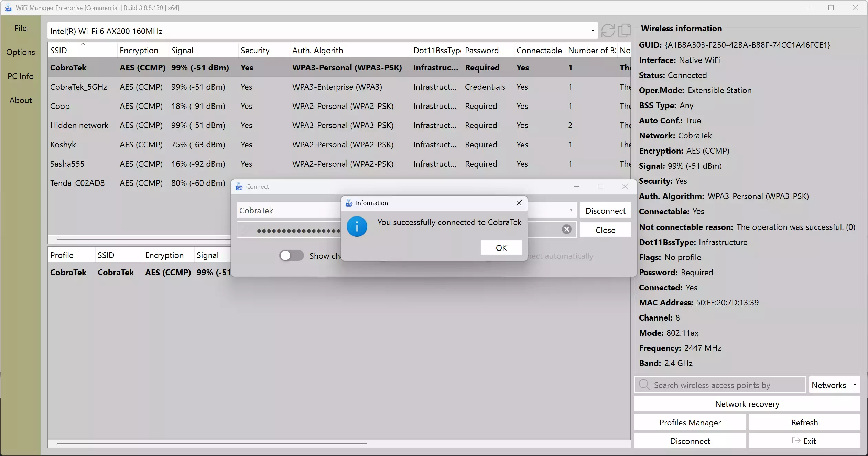
Task: Click the search wireless access points field
Action: tap(720, 385)
